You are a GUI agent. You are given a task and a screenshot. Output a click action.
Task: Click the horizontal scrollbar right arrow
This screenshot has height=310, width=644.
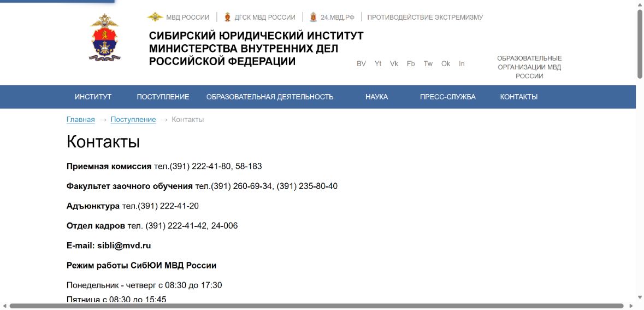632,306
